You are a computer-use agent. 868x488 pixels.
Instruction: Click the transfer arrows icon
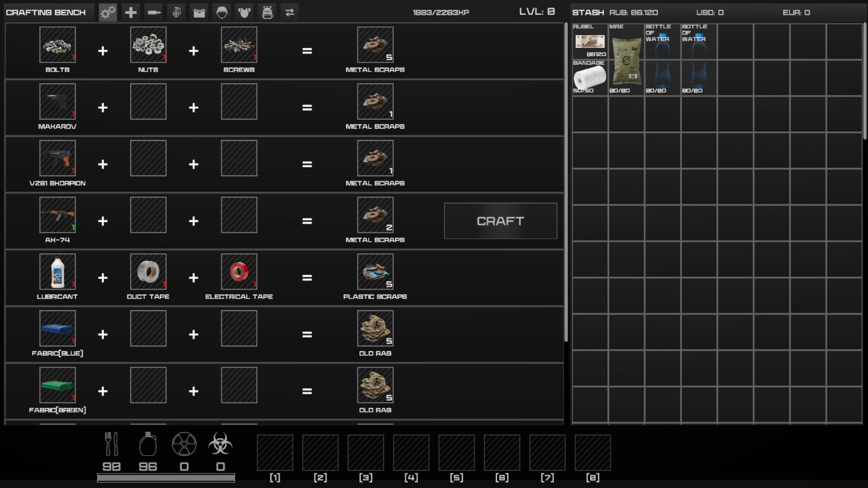290,12
